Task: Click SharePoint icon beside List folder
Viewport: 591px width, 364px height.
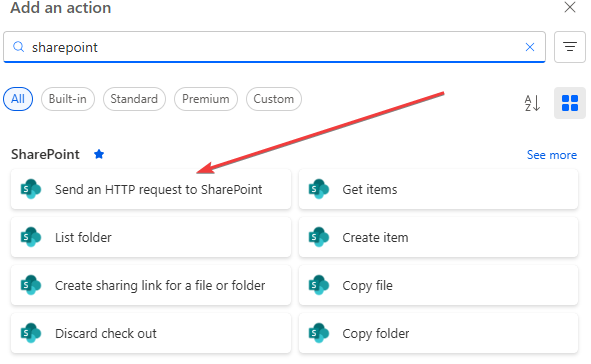Action: coord(31,237)
